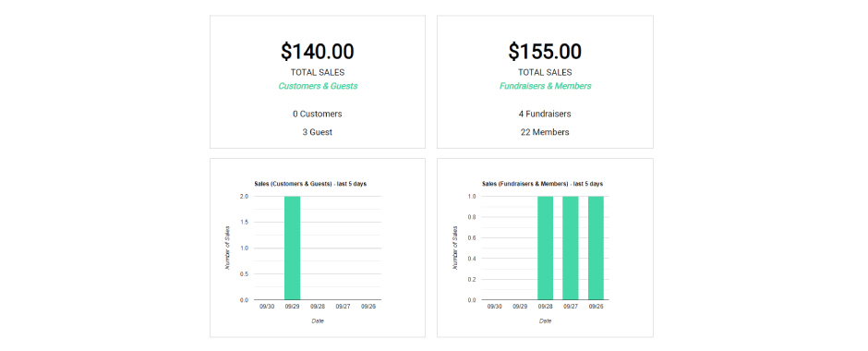Click TOTAL SALES label under $155.00

point(545,73)
